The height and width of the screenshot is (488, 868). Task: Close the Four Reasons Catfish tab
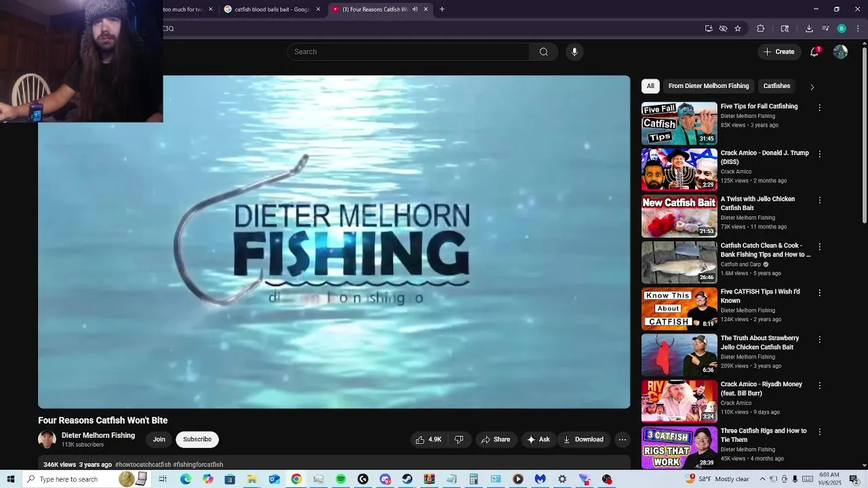pyautogui.click(x=426, y=9)
